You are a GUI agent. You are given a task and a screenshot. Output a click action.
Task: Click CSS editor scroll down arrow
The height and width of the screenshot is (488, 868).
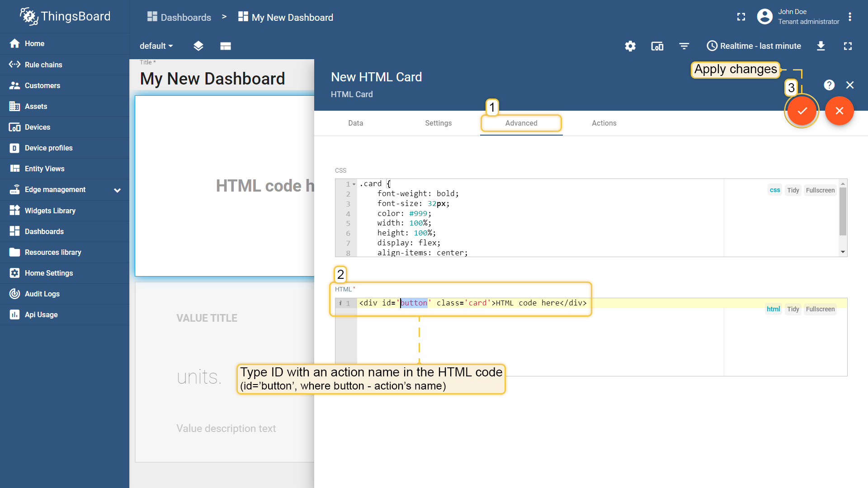843,252
